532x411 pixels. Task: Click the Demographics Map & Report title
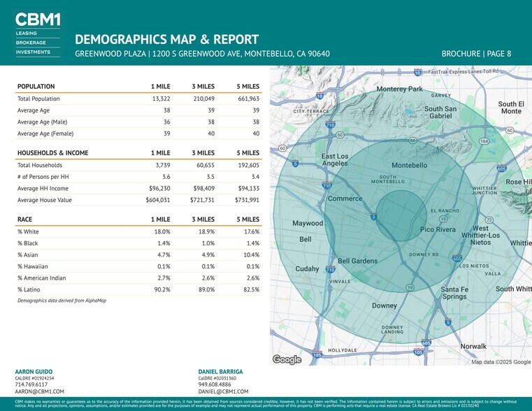[x=166, y=39]
